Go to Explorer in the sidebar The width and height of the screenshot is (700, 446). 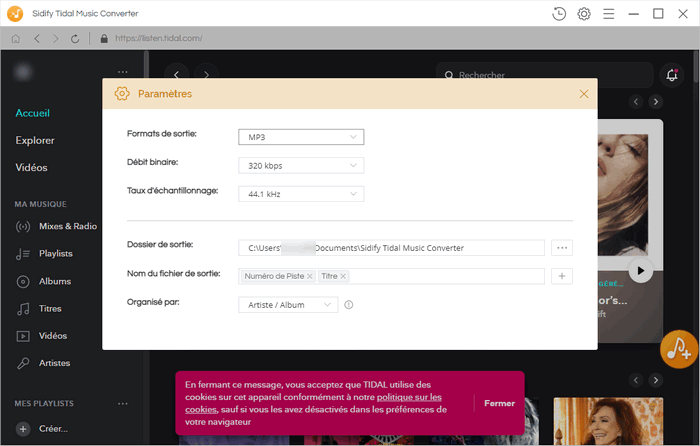point(35,140)
